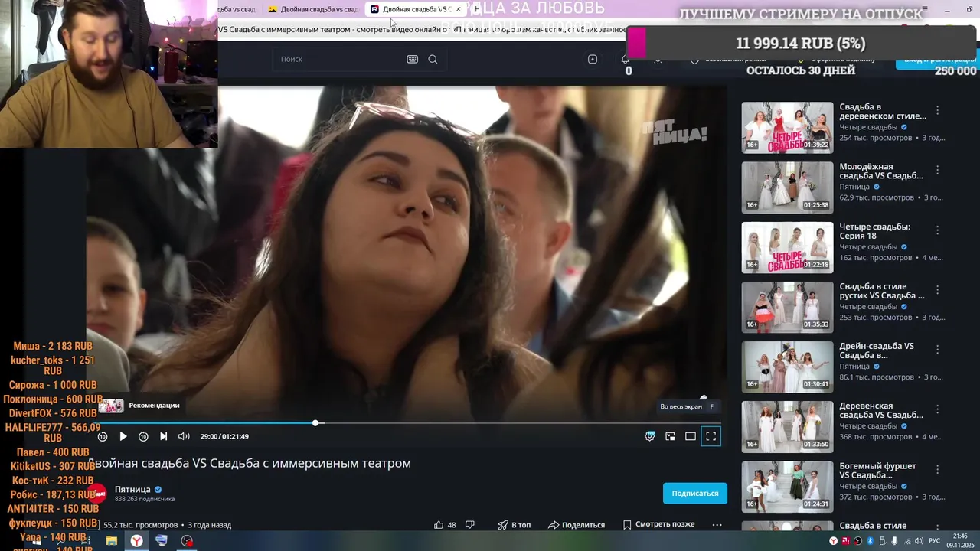The image size is (980, 551).
Task: Rewind the video 10 seconds
Action: coord(103,436)
